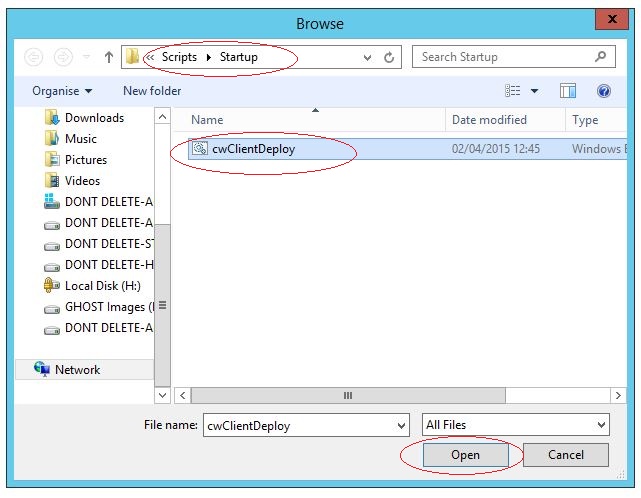Open Help with the question mark icon
This screenshot has width=641, height=498.
click(x=604, y=91)
